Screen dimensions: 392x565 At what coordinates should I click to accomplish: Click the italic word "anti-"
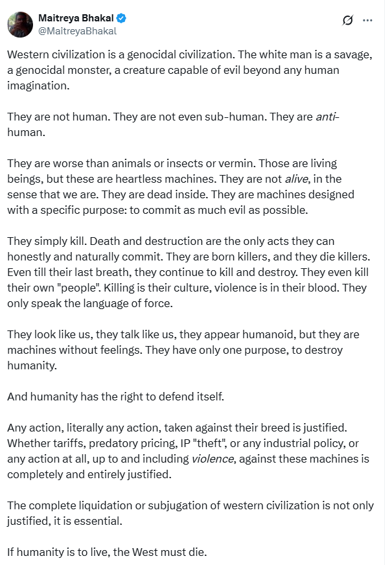point(327,117)
